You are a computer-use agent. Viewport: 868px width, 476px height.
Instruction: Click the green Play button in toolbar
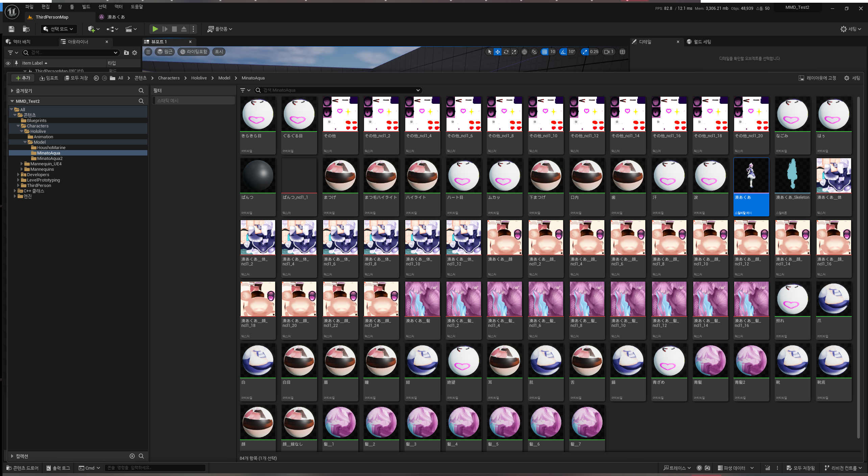(x=155, y=29)
